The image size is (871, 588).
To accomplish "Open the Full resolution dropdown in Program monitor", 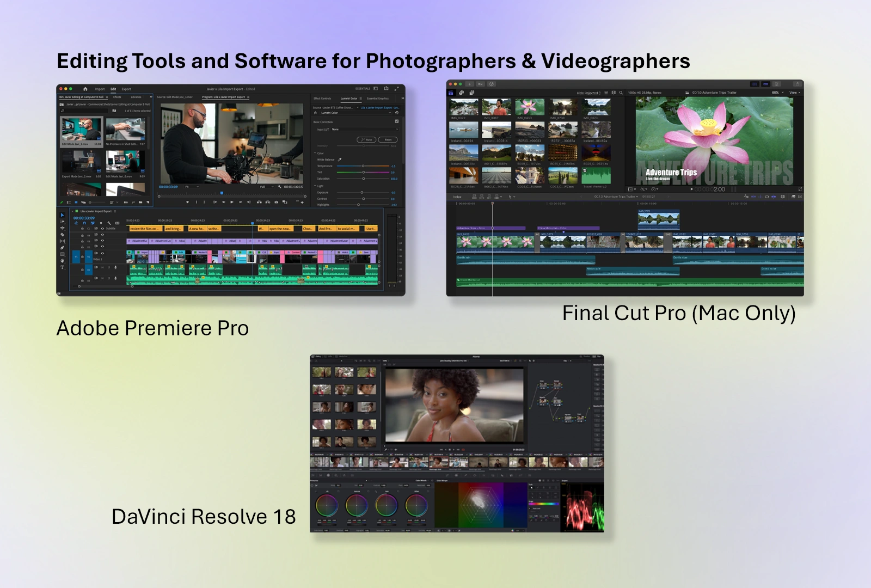I will click(267, 187).
